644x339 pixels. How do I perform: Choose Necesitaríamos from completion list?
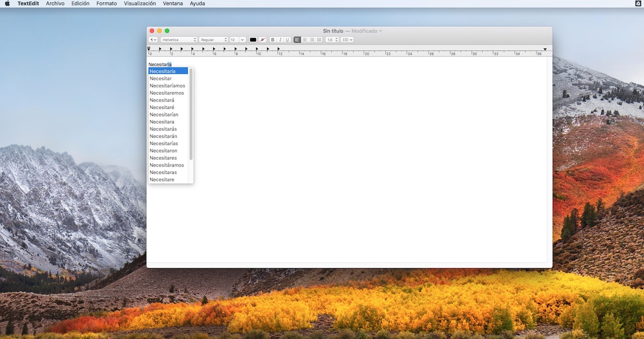point(167,86)
